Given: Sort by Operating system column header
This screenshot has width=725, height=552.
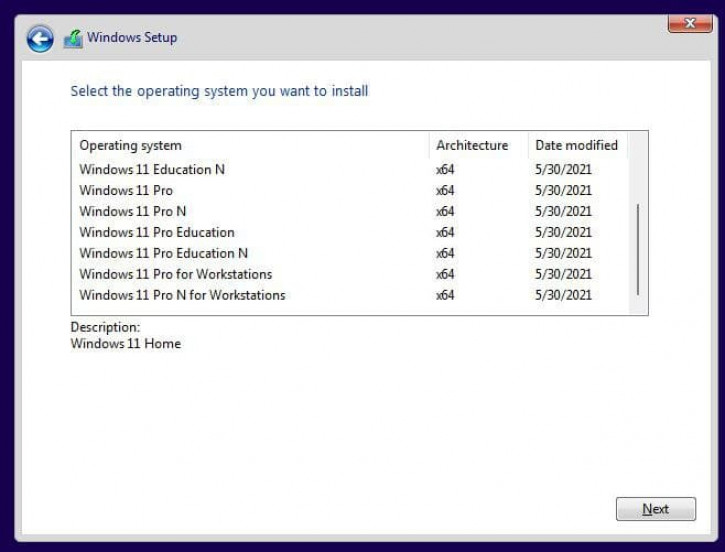Looking at the screenshot, I should tap(250, 146).
